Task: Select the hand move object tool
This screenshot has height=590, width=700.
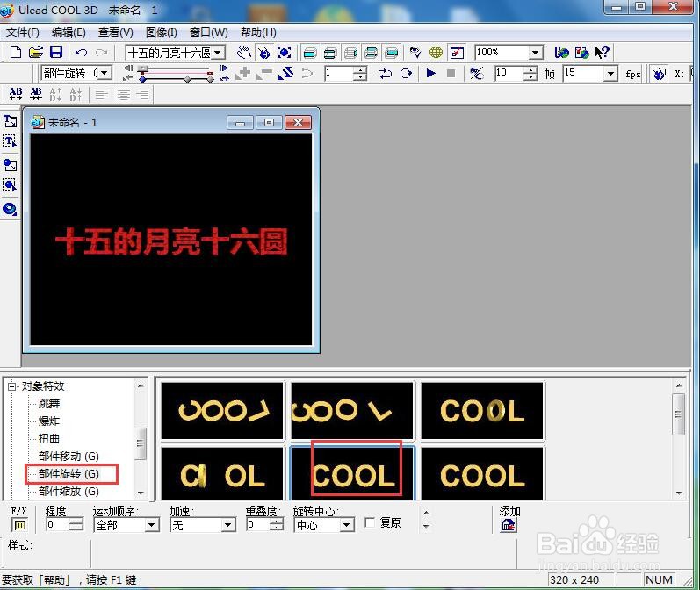Action: [x=244, y=53]
